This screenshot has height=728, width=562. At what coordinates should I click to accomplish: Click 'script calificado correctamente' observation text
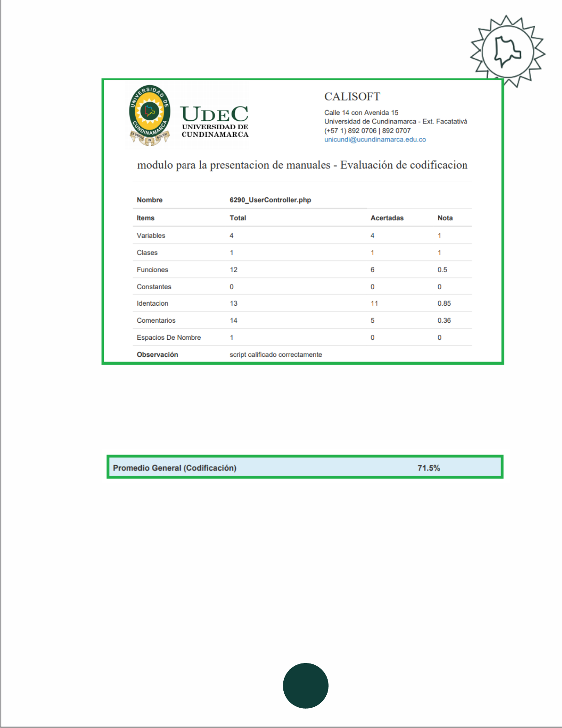click(x=275, y=355)
